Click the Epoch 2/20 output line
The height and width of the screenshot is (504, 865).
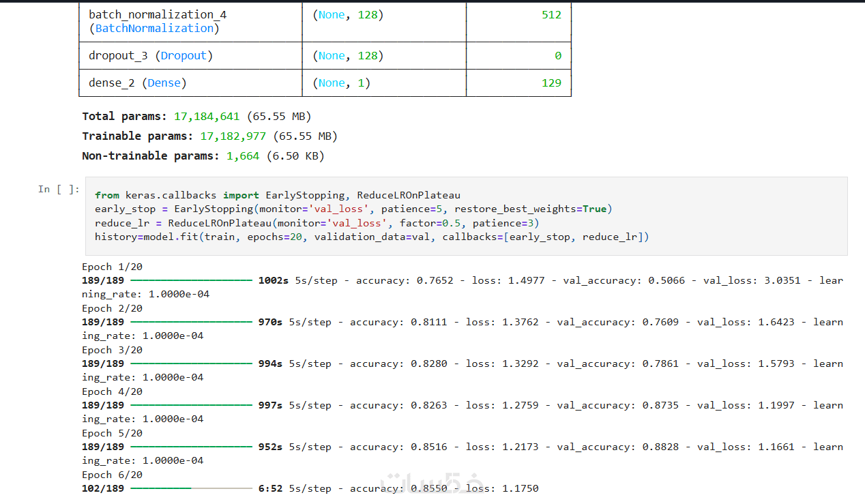pos(112,308)
